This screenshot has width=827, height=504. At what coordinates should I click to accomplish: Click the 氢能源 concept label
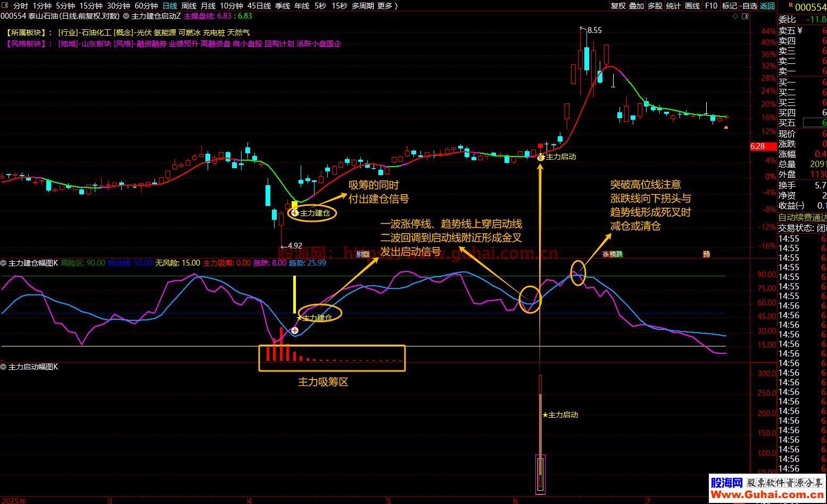pyautogui.click(x=165, y=32)
